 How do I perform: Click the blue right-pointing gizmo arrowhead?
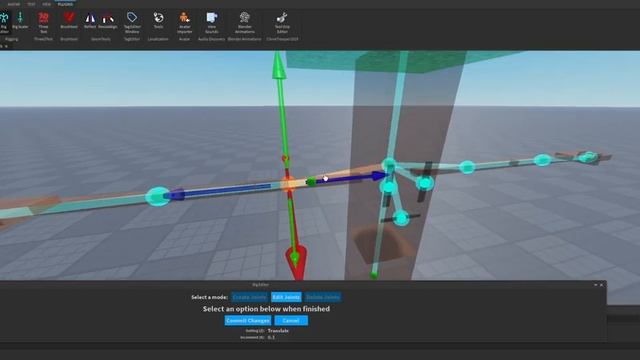pyautogui.click(x=378, y=176)
